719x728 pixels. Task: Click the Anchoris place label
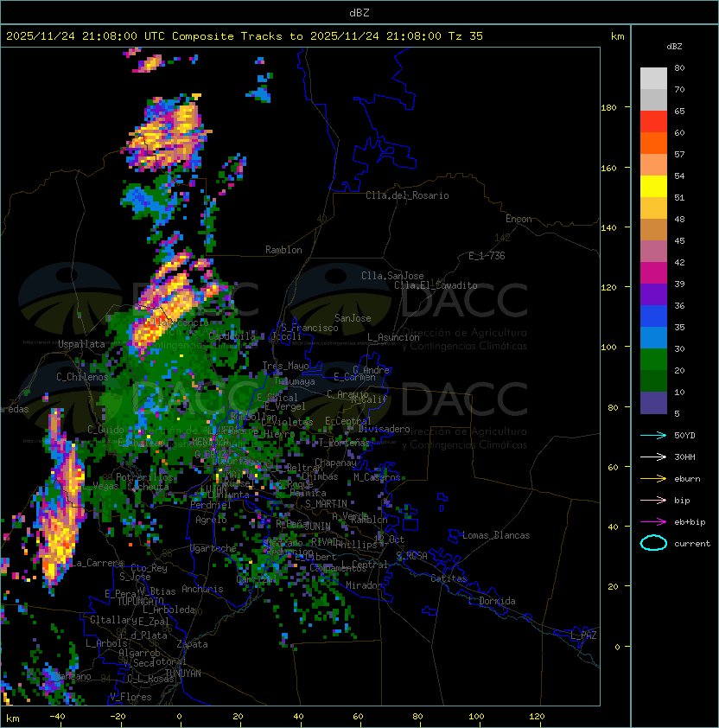pyautogui.click(x=202, y=589)
